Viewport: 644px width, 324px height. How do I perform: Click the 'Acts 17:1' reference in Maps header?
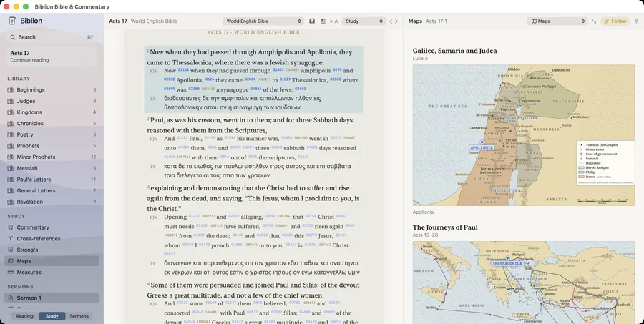click(436, 21)
